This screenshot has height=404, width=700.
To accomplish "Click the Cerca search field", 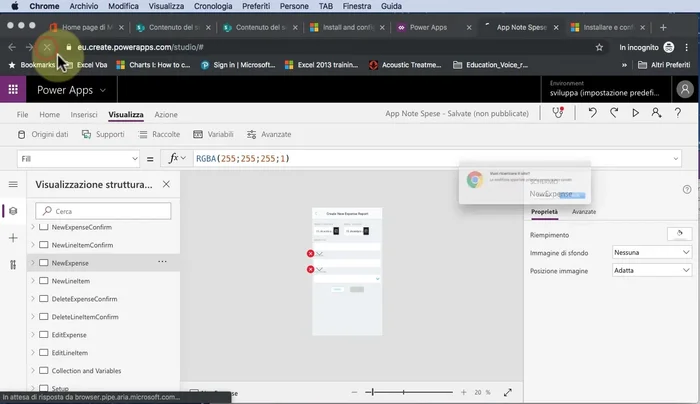I will pos(104,211).
